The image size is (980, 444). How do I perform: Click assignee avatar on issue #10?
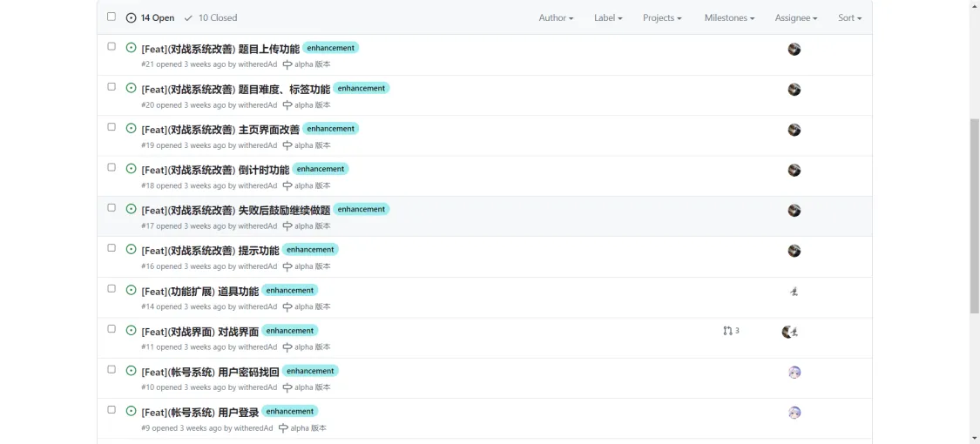(x=794, y=373)
